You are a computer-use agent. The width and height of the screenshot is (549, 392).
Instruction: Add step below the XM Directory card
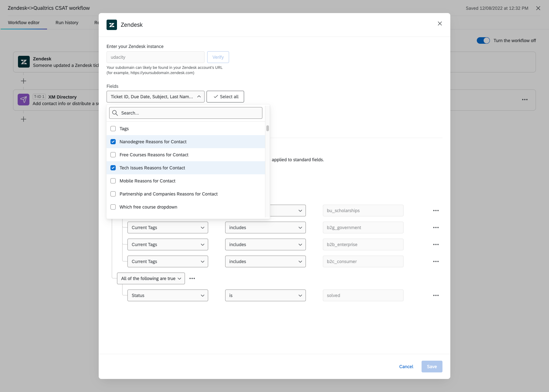[24, 119]
